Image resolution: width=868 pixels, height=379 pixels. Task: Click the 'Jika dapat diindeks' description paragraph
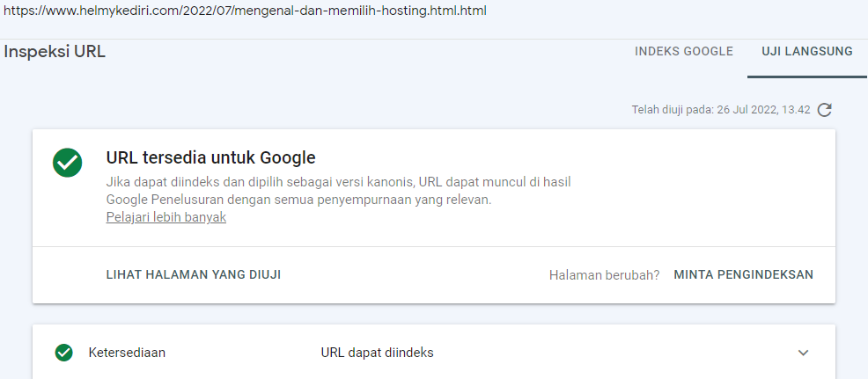click(x=338, y=191)
